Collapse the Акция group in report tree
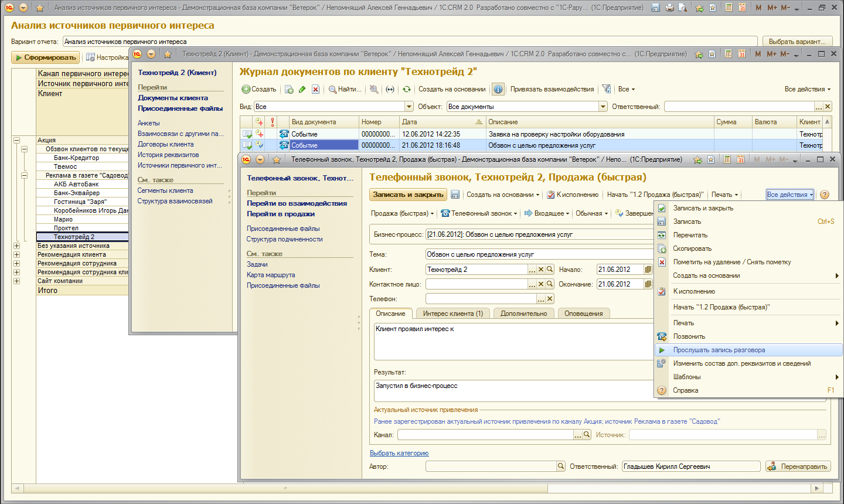 click(x=16, y=140)
